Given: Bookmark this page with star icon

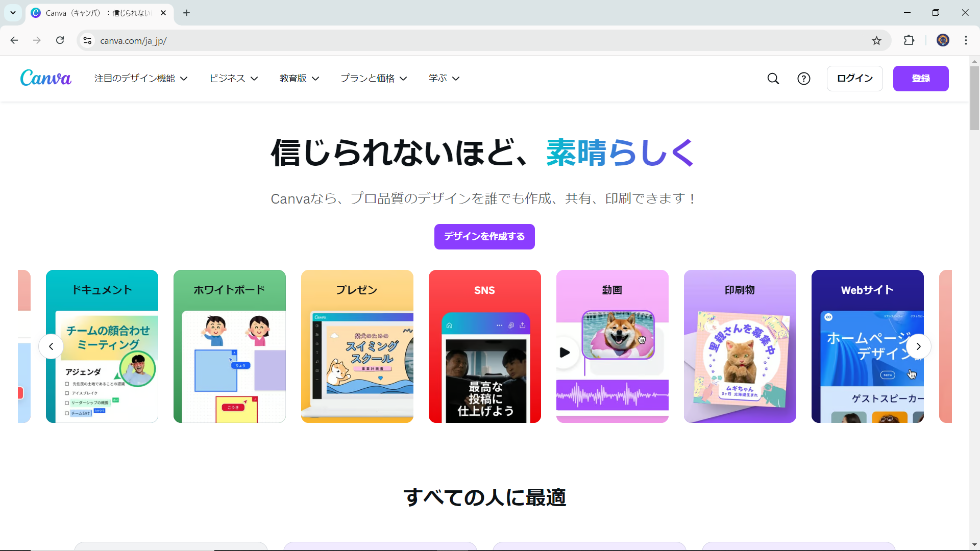Looking at the screenshot, I should [876, 40].
